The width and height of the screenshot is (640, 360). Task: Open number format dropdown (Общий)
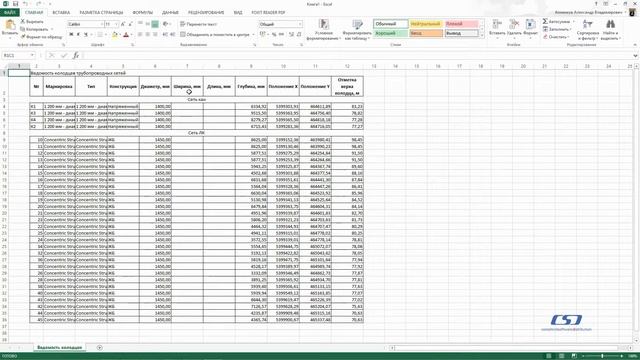(x=300, y=24)
